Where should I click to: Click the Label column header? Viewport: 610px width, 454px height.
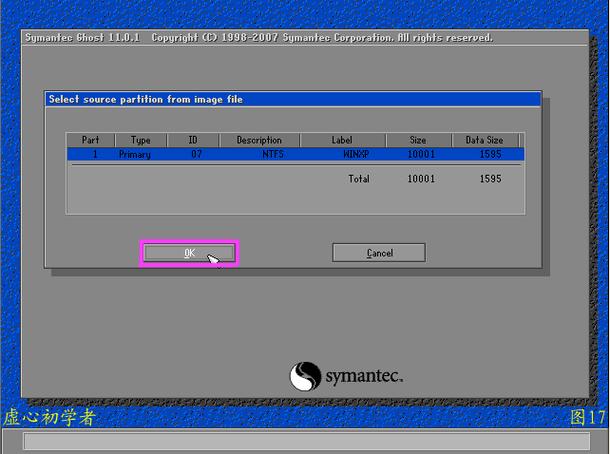pyautogui.click(x=343, y=140)
